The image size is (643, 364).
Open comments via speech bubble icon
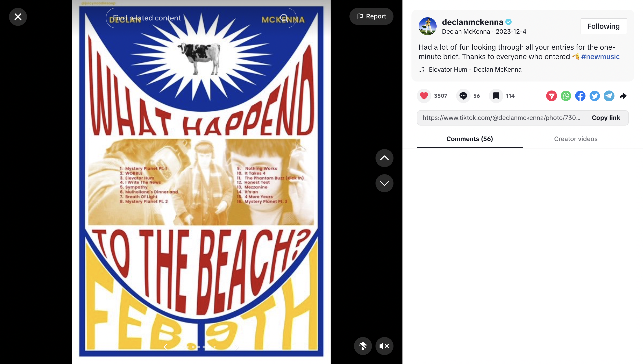pyautogui.click(x=463, y=96)
